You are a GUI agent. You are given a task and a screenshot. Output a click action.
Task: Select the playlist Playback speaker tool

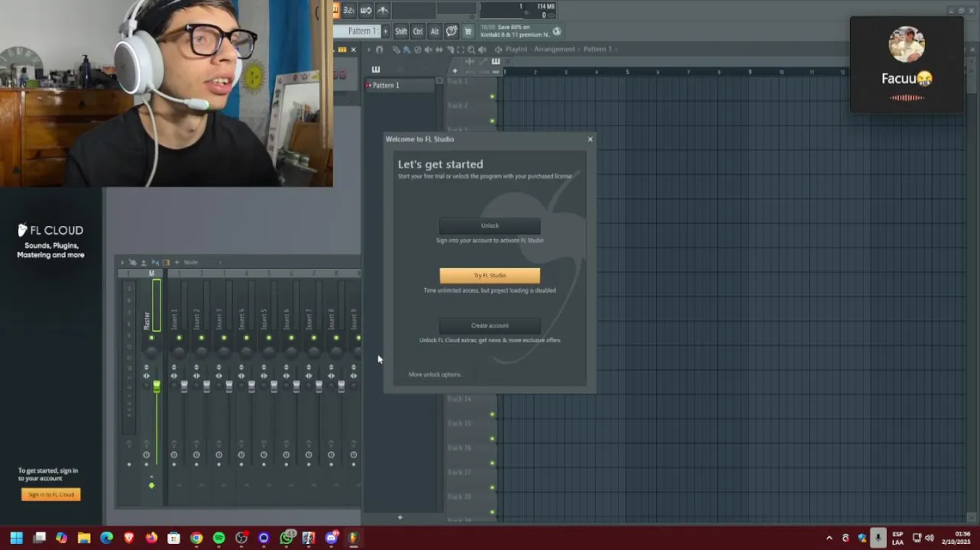pos(483,49)
